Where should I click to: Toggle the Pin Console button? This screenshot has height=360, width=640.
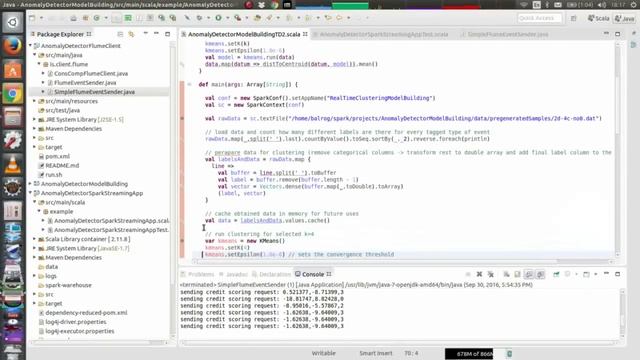click(556, 274)
